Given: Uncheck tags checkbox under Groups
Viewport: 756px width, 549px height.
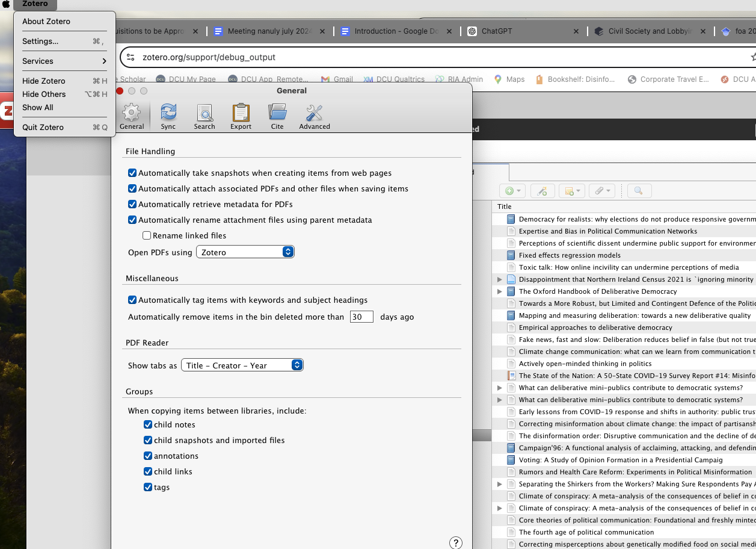Looking at the screenshot, I should pos(148,487).
